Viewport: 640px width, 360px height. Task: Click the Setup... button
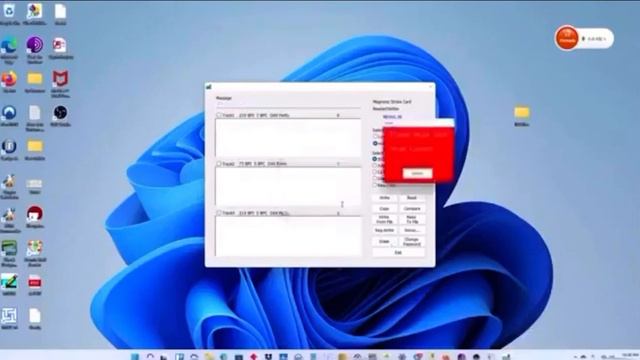(x=412, y=231)
